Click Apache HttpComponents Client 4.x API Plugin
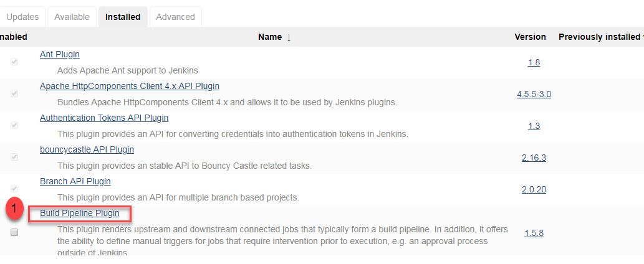Image resolution: width=644 pixels, height=264 pixels. point(129,86)
